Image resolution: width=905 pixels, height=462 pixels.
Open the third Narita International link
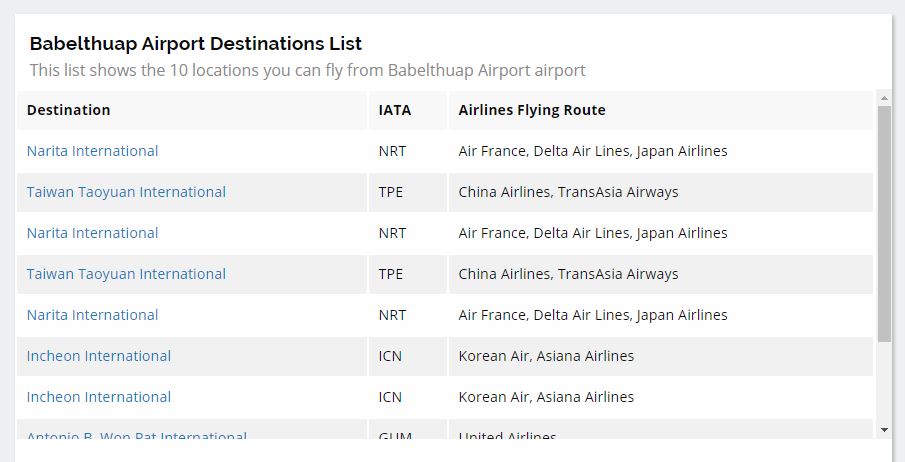coord(92,315)
